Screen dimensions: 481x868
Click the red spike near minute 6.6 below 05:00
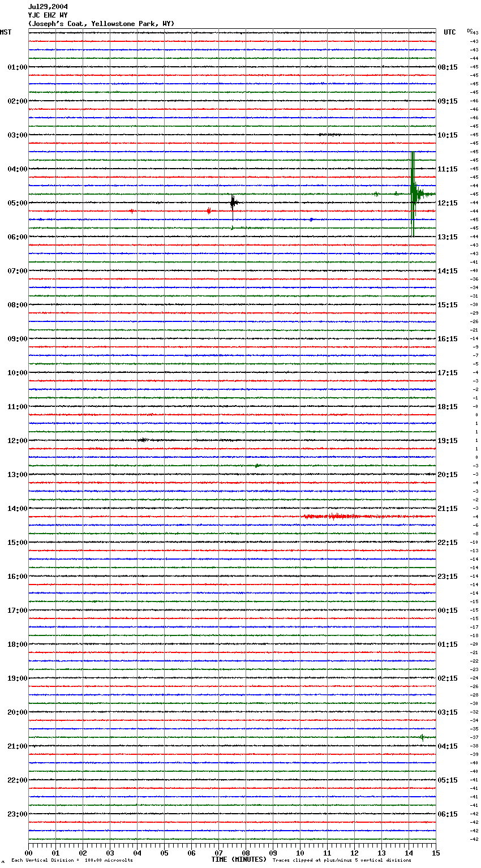click(209, 211)
